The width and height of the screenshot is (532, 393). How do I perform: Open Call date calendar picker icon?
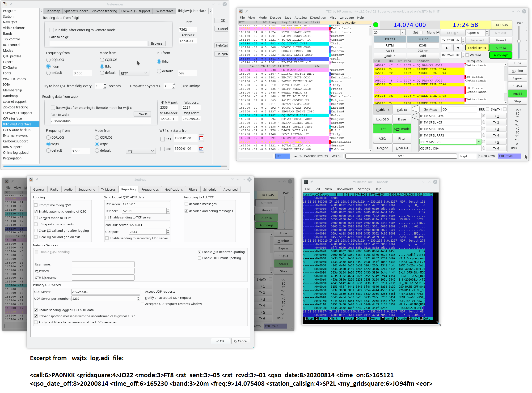coord(201,138)
